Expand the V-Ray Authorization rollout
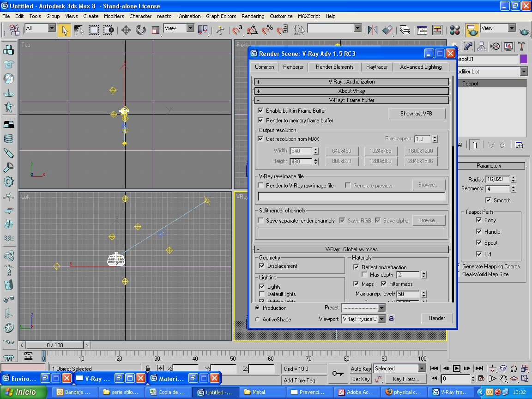The width and height of the screenshot is (532, 399). click(x=351, y=82)
